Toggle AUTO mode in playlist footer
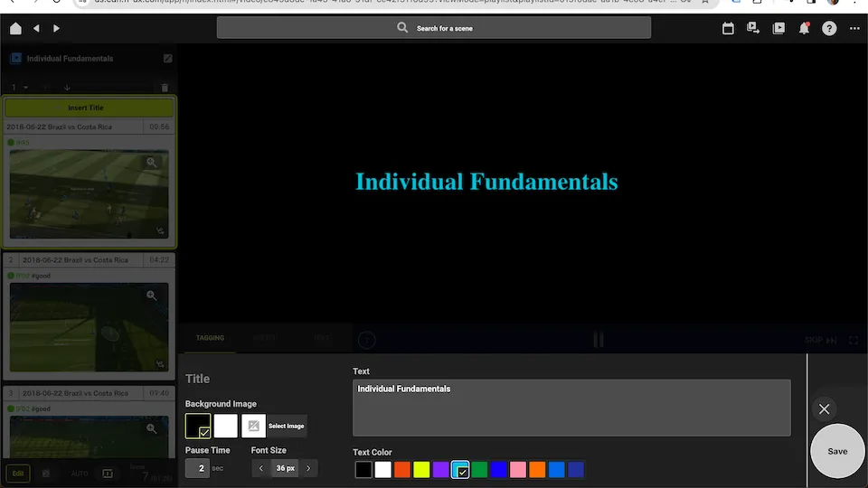The image size is (868, 488). 80,474
